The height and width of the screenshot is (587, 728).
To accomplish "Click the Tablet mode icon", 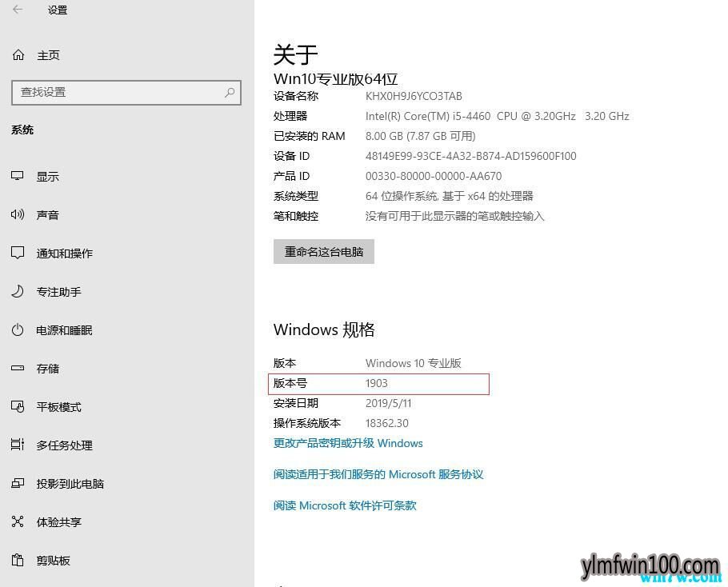I will (17, 406).
